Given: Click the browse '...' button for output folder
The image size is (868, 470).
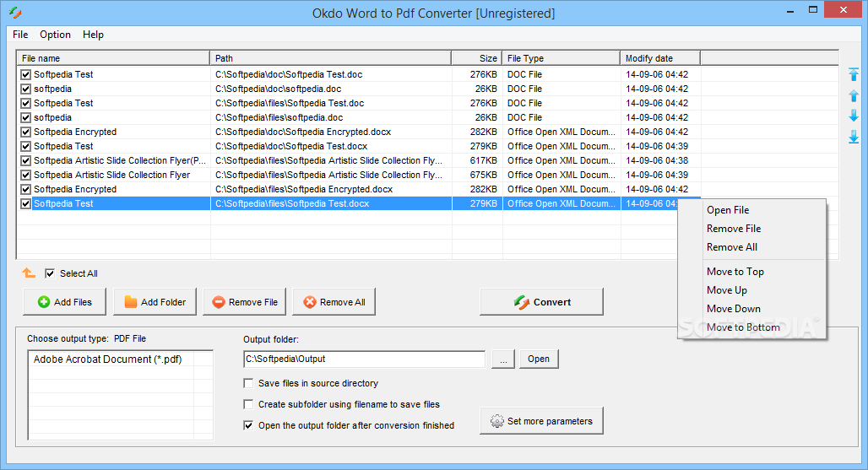Looking at the screenshot, I should point(503,359).
